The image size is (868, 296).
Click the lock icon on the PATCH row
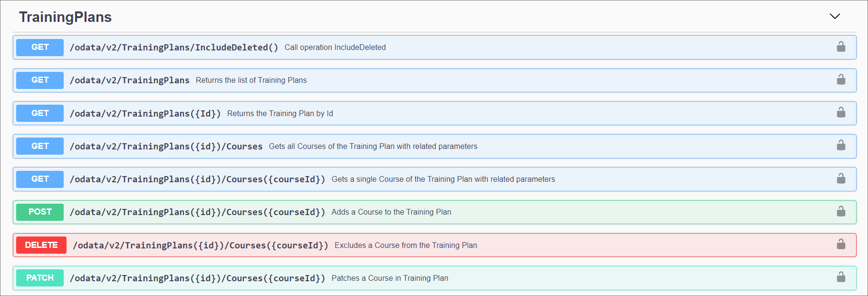point(840,277)
